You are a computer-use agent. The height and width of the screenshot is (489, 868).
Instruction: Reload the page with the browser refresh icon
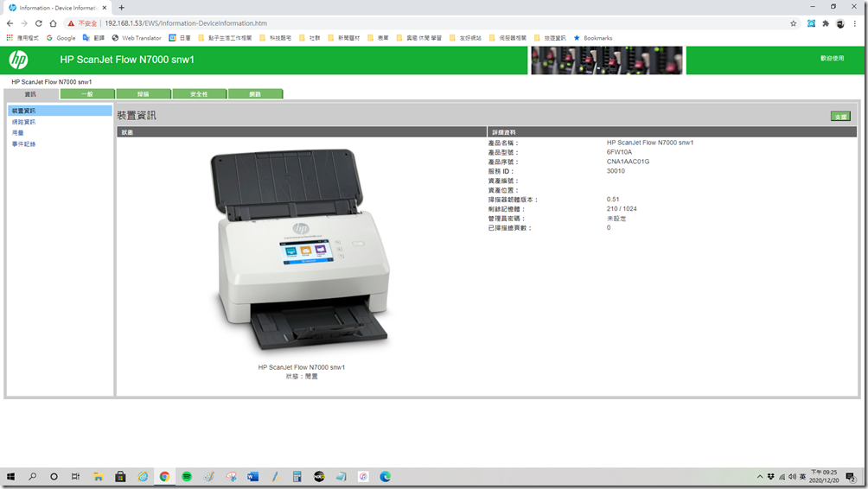[x=38, y=23]
